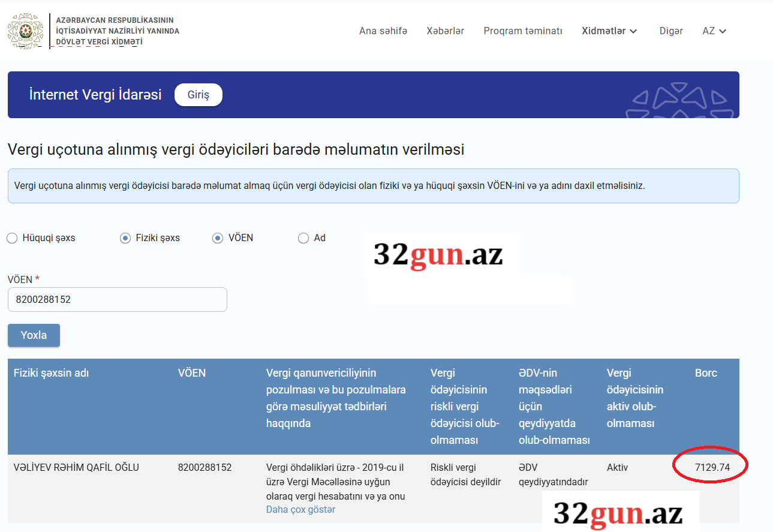Click the riskli vergi ödəyicisi column header
This screenshot has width=773, height=532.
click(x=465, y=407)
